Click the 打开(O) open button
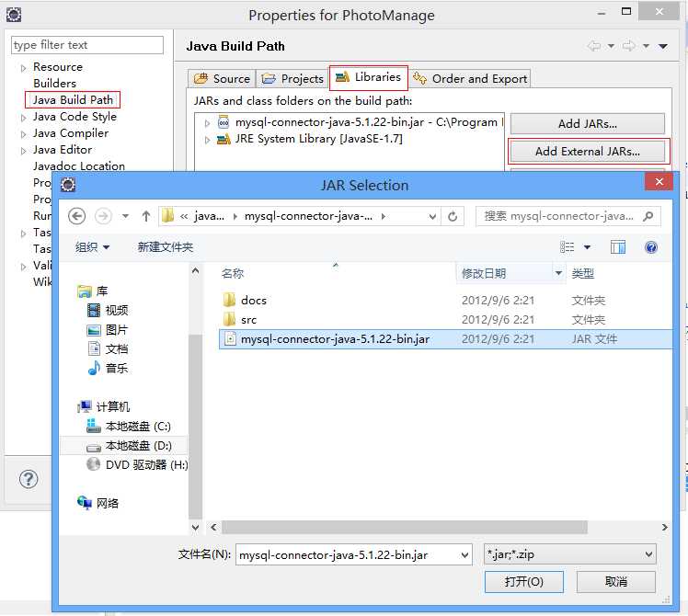The height and width of the screenshot is (616, 688). tap(524, 581)
